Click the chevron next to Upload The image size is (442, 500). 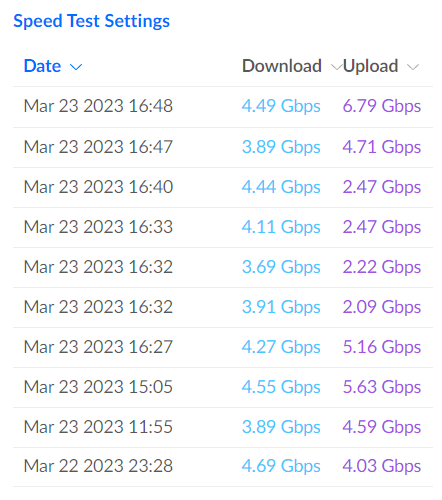[x=413, y=67]
